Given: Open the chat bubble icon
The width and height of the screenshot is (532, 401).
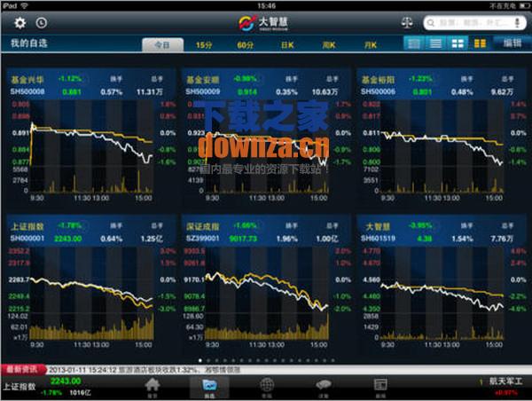Looking at the screenshot, I should tap(324, 387).
